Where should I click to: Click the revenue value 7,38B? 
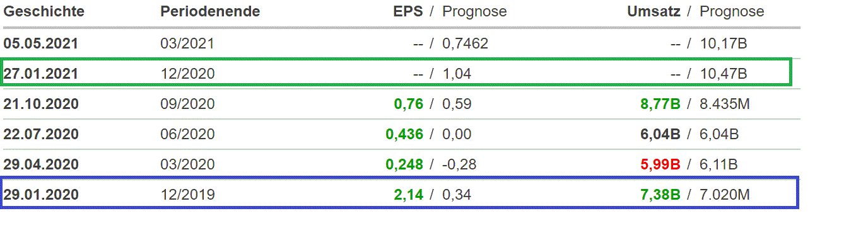(660, 195)
